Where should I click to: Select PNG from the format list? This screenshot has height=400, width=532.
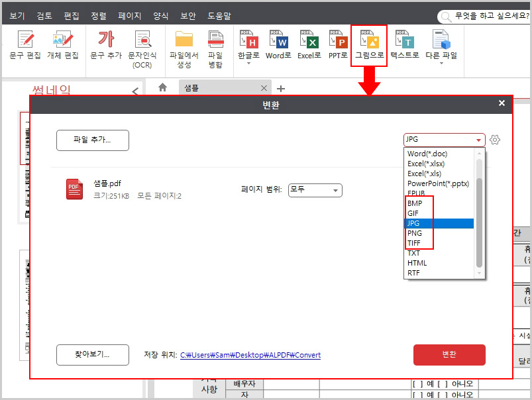415,233
